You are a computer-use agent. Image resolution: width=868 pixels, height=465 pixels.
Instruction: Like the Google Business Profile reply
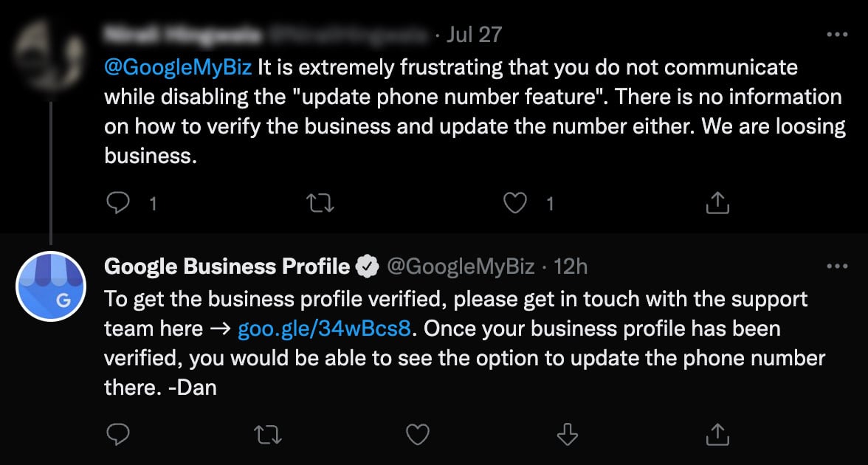tap(418, 435)
